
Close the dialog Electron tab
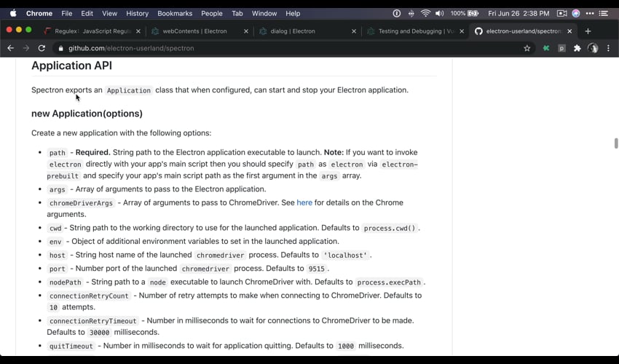tap(354, 31)
